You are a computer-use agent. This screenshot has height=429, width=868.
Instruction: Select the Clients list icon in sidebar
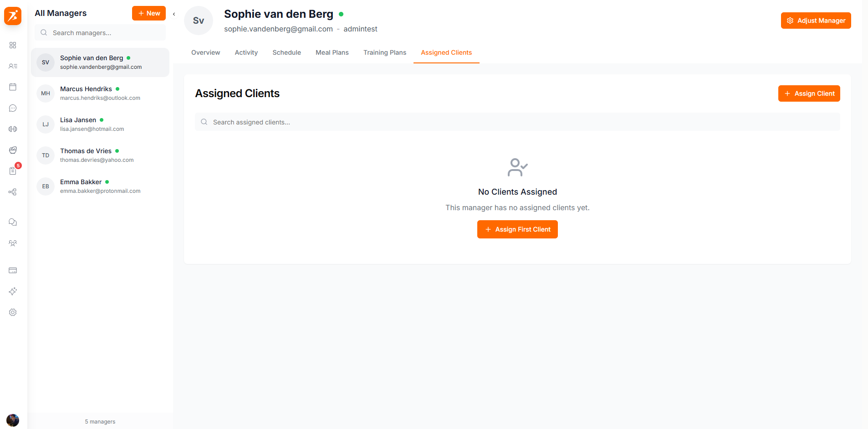click(x=12, y=66)
